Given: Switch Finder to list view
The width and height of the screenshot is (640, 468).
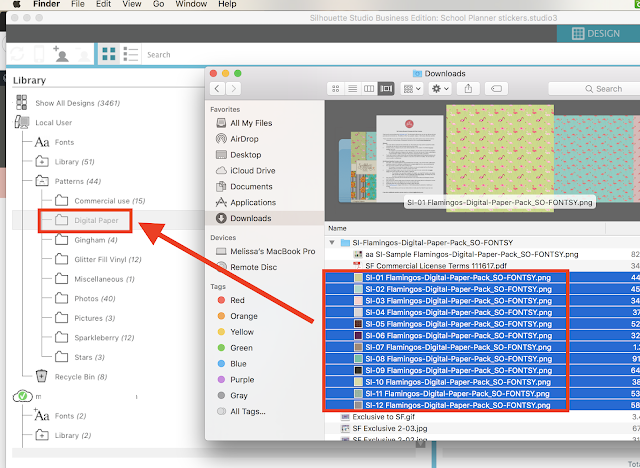Looking at the screenshot, I should [353, 89].
